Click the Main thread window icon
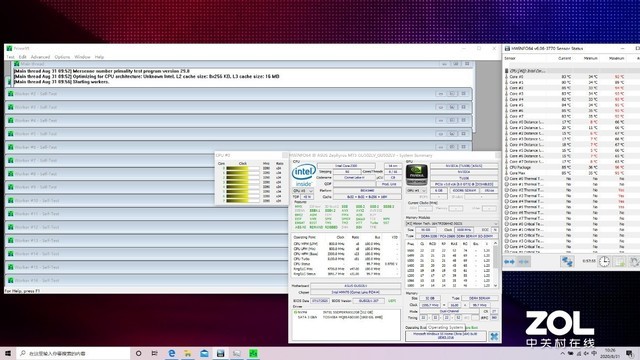 click(x=17, y=64)
